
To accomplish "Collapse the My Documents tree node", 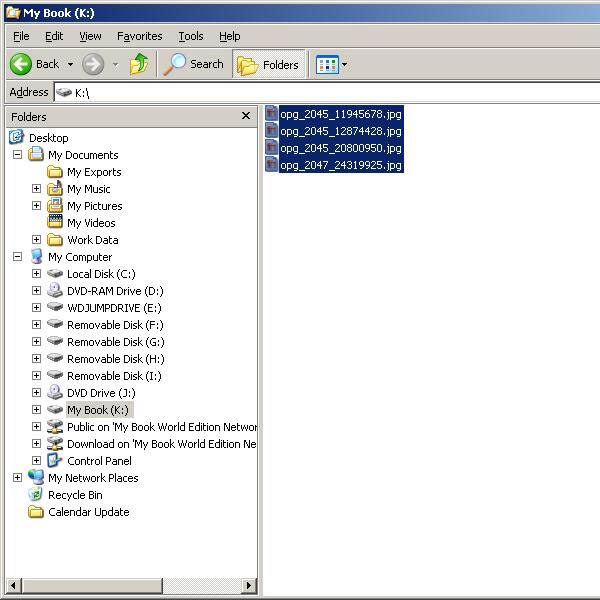I will [x=17, y=155].
